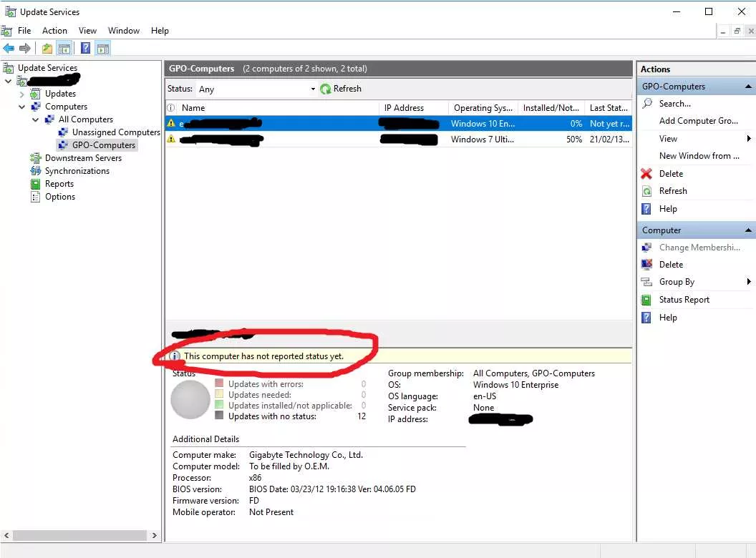
Task: Select the Windows 7 Ultimate computer row
Action: pos(398,139)
